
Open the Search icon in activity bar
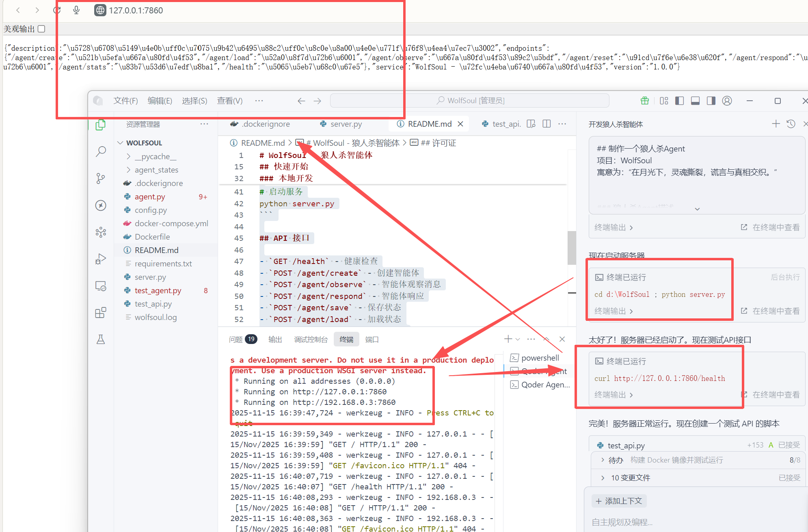point(101,151)
